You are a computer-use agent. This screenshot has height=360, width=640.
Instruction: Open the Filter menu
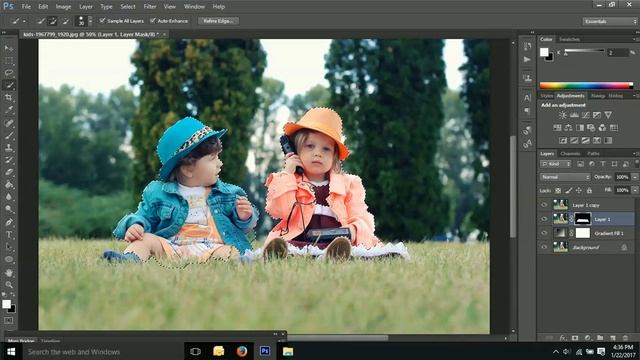pyautogui.click(x=150, y=7)
